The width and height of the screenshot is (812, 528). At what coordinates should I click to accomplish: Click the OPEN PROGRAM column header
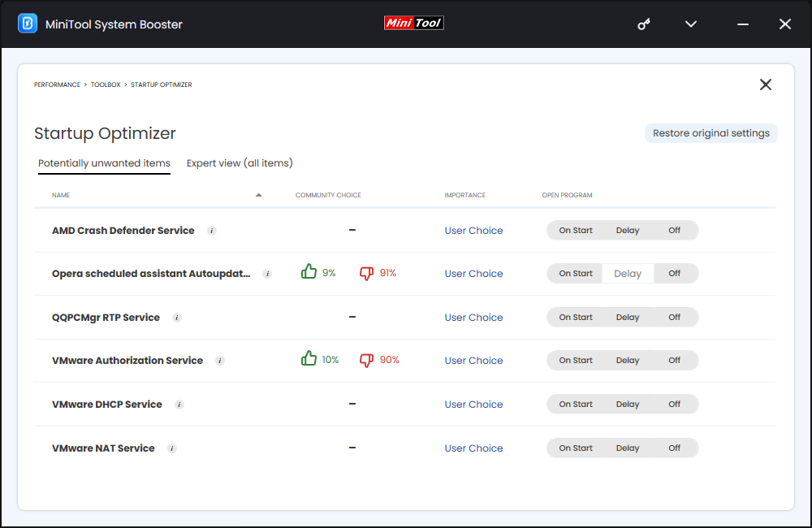click(567, 195)
